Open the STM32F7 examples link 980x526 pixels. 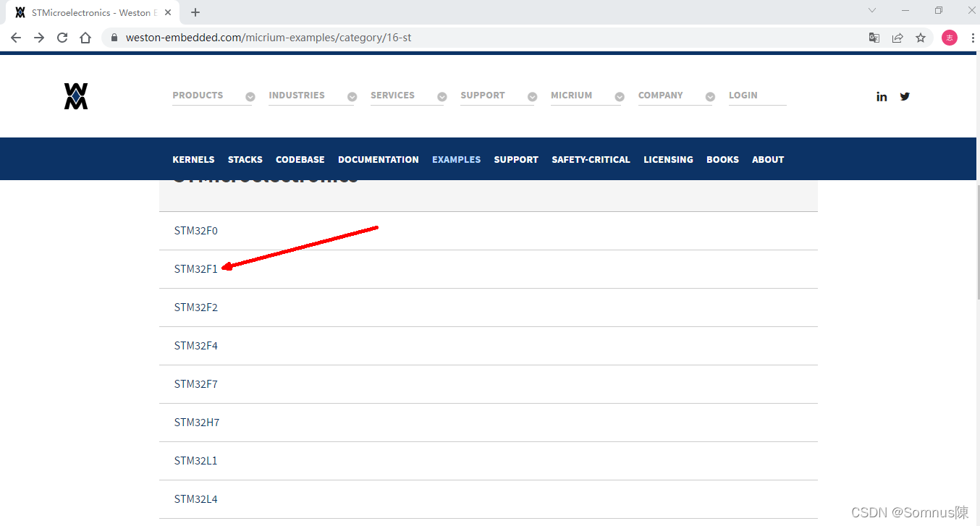point(195,384)
